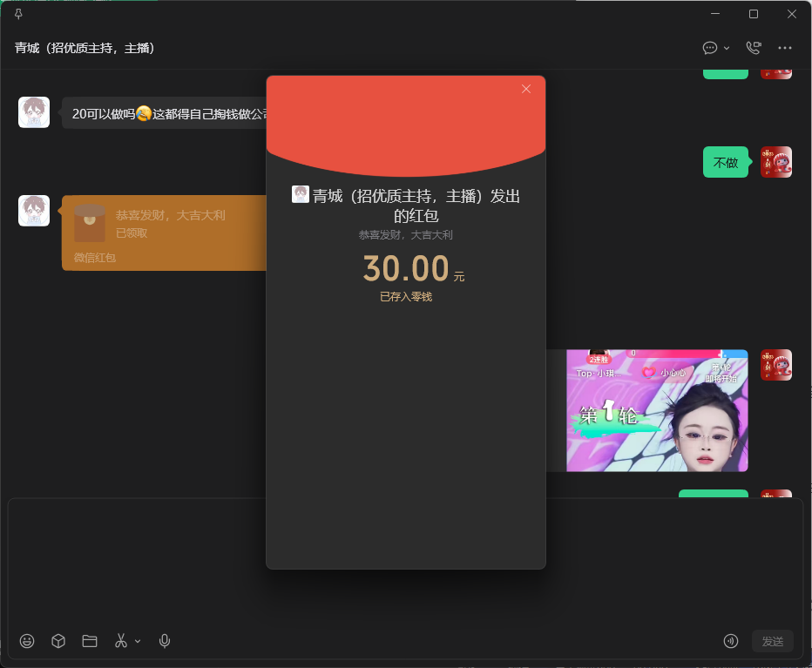The image size is (812, 668).
Task: Open the send file folder icon
Action: [x=90, y=641]
